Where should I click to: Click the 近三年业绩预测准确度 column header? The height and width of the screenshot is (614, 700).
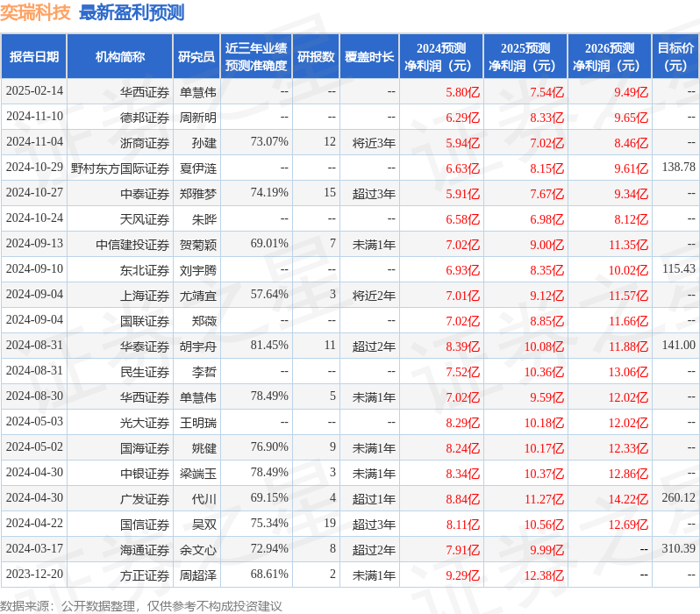(x=256, y=57)
